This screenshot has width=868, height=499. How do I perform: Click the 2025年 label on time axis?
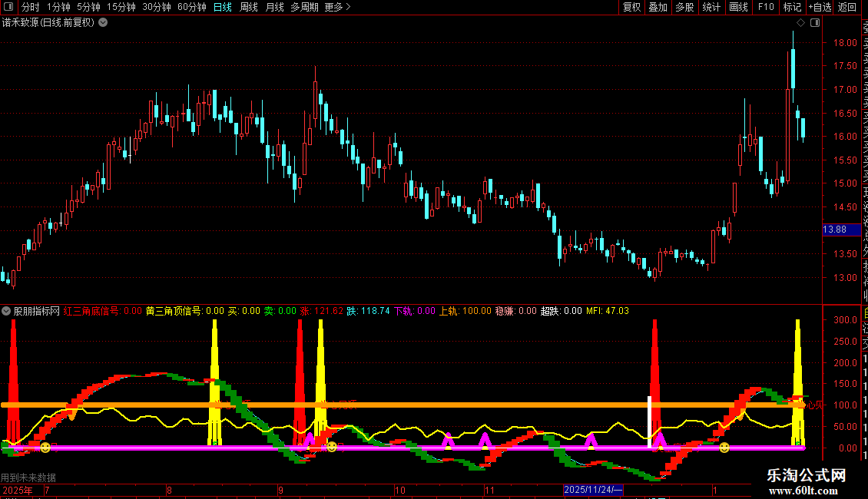coord(17,490)
